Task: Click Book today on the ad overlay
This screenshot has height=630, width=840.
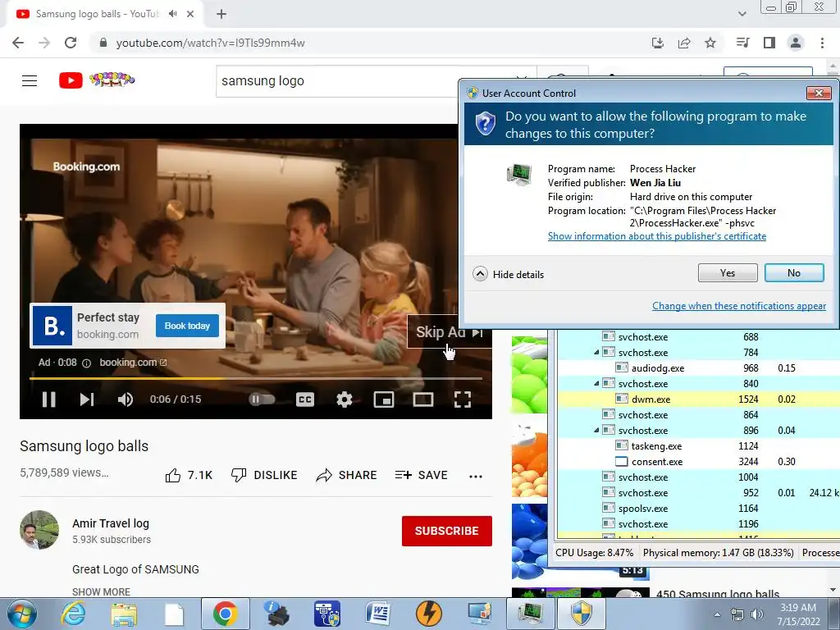Action: (x=187, y=326)
